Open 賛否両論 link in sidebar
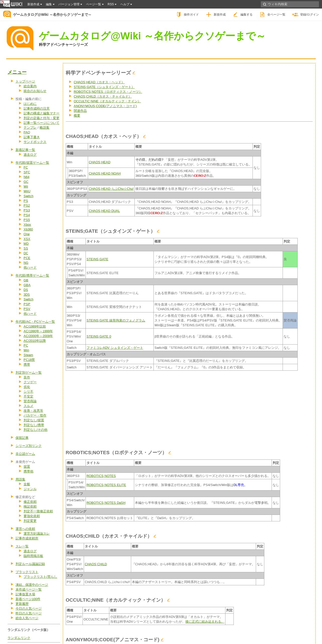 click(x=30, y=401)
